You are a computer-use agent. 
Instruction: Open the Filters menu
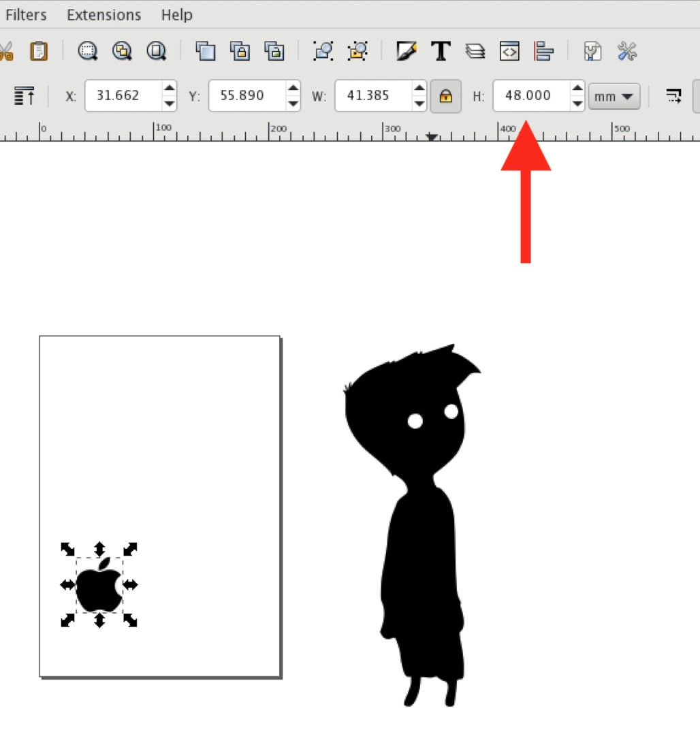pos(25,14)
